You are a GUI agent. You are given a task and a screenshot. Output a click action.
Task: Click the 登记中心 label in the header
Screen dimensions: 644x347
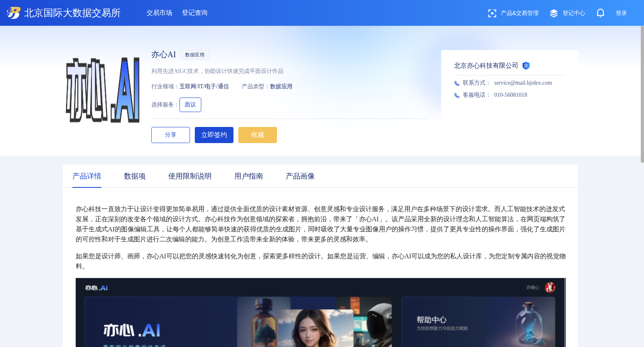(574, 13)
